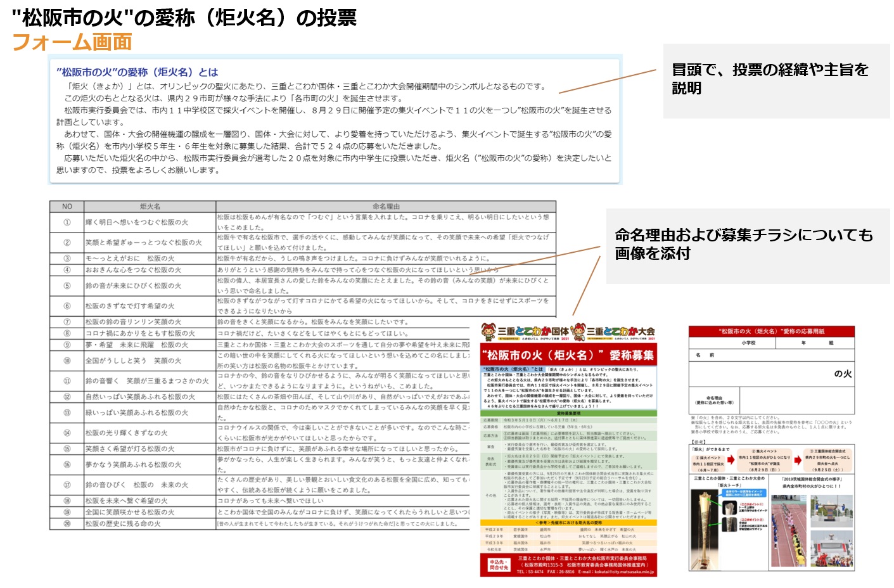Screen dimensions: 894x588
Task: Click the orange フォーム画面 subtitle
Action: [x=72, y=42]
